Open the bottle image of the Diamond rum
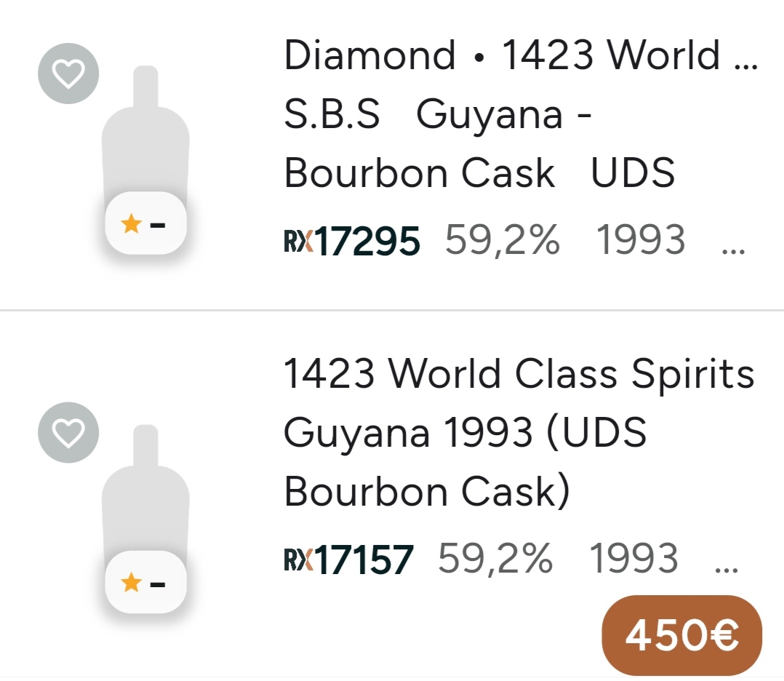 (145, 138)
